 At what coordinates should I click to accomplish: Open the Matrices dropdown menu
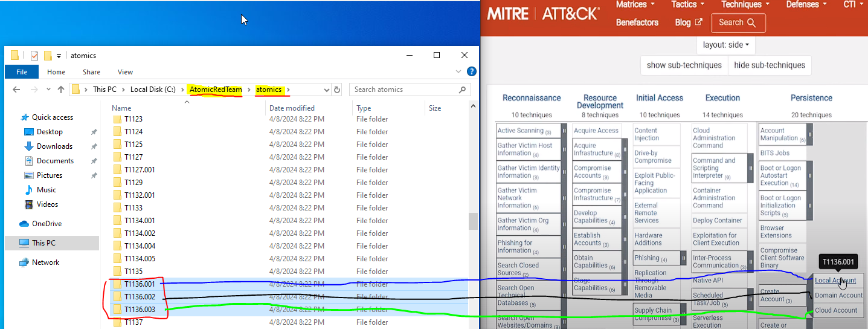click(635, 4)
